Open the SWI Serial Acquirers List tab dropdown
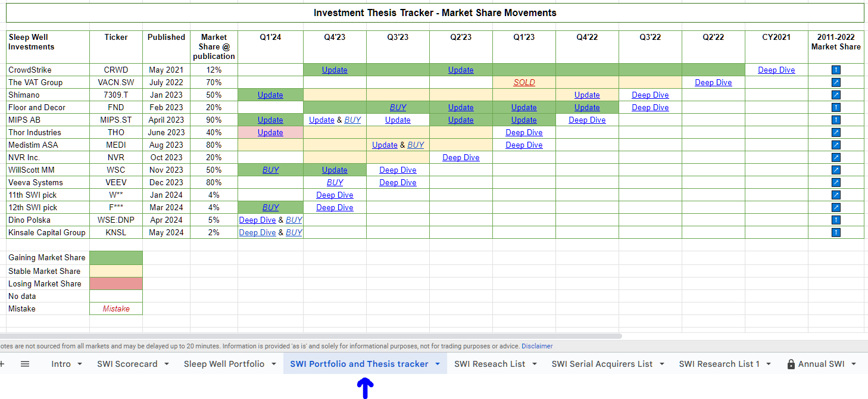Image resolution: width=868 pixels, height=399 pixels. (662, 364)
